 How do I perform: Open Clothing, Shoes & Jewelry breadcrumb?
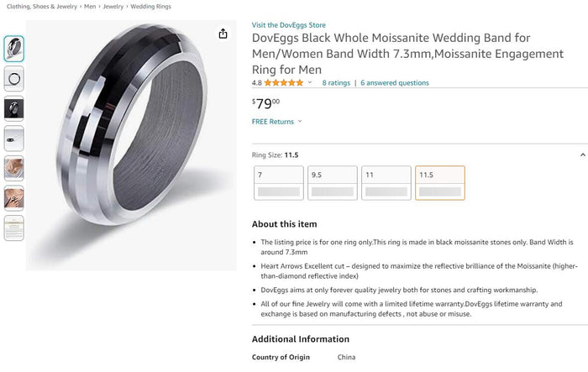click(x=42, y=7)
